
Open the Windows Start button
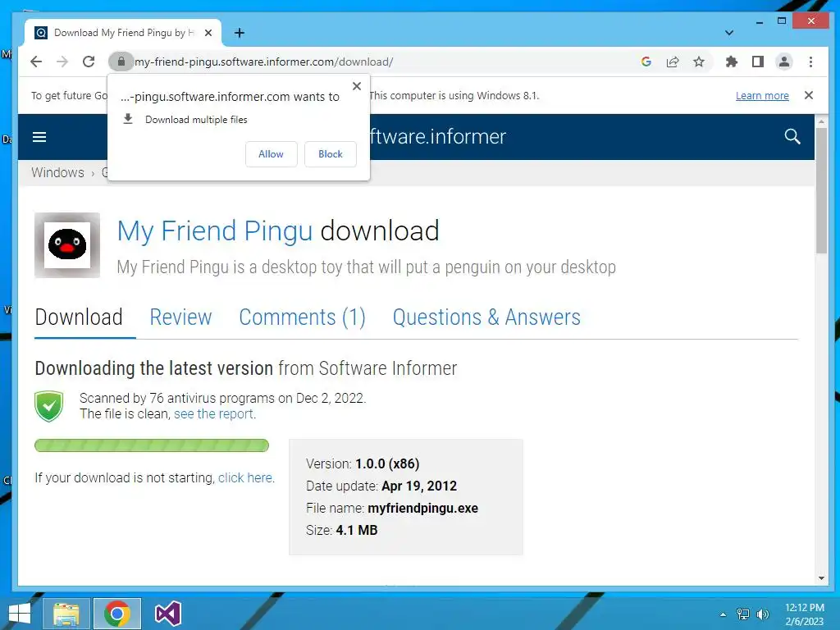coord(20,614)
